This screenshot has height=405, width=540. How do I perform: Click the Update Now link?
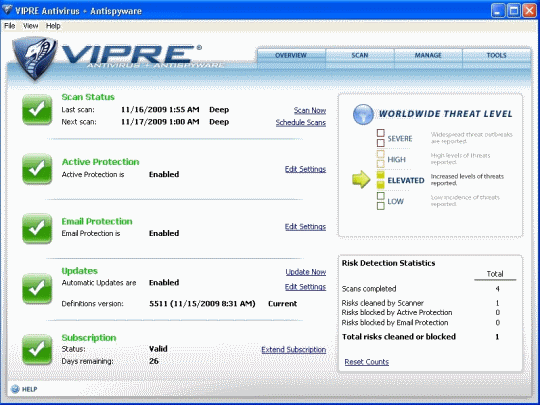tap(305, 272)
